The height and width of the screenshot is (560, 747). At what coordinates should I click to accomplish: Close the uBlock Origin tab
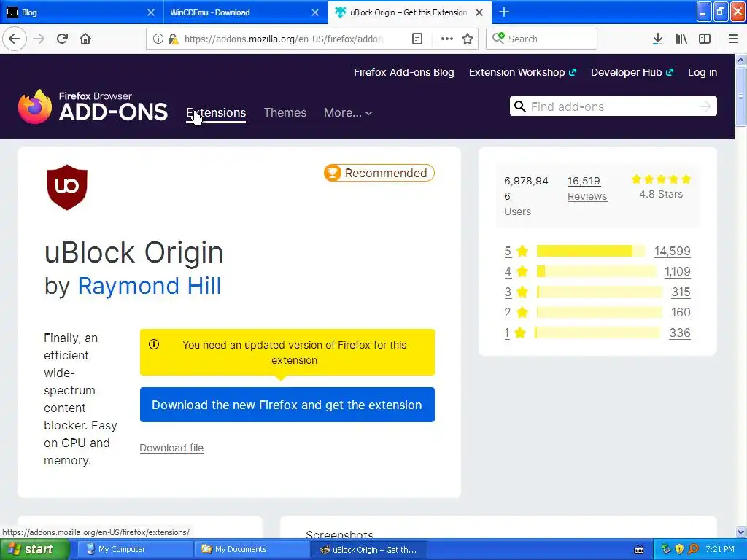(x=479, y=12)
